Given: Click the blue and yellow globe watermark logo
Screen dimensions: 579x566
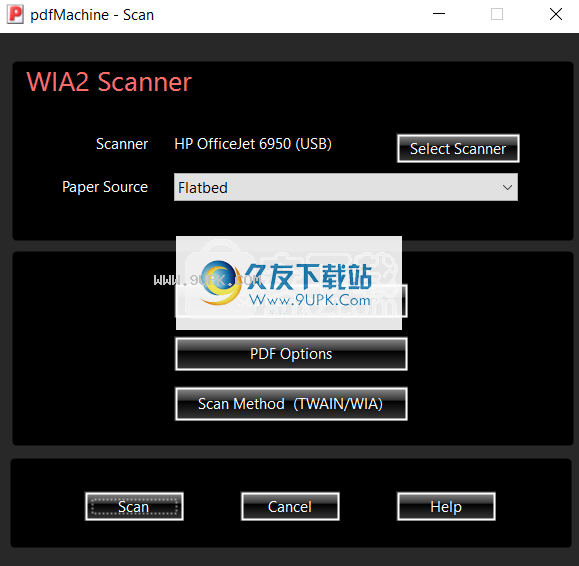Looking at the screenshot, I should (x=220, y=283).
